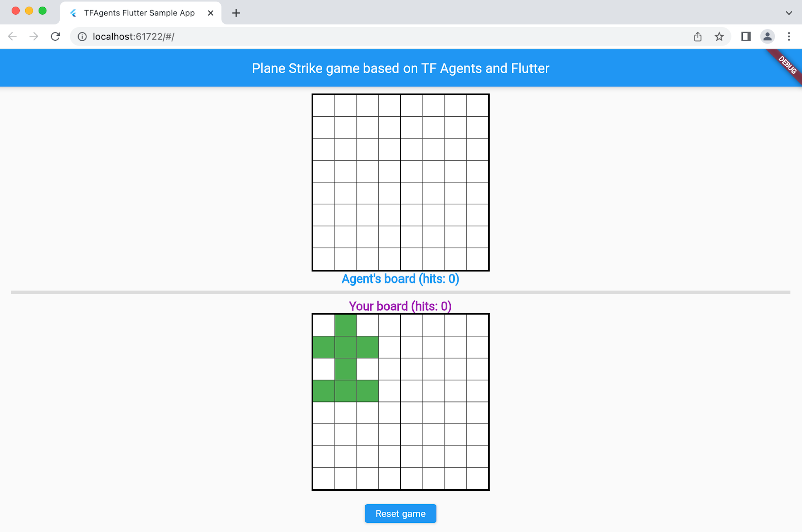Open the user profile icon

click(767, 36)
